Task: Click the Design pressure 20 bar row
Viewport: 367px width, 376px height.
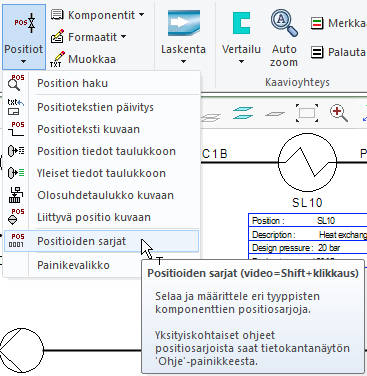Action: (x=308, y=248)
